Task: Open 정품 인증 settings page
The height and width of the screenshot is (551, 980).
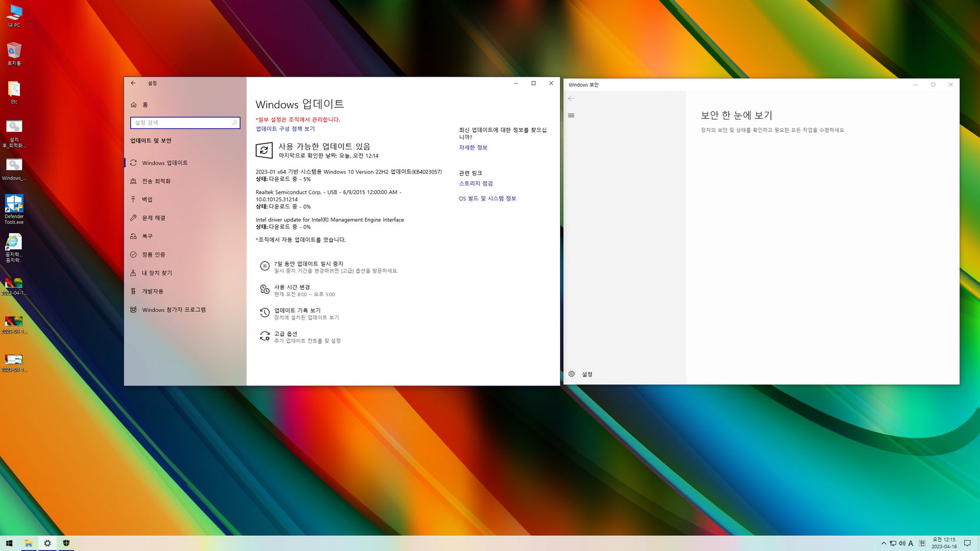Action: pyautogui.click(x=185, y=254)
